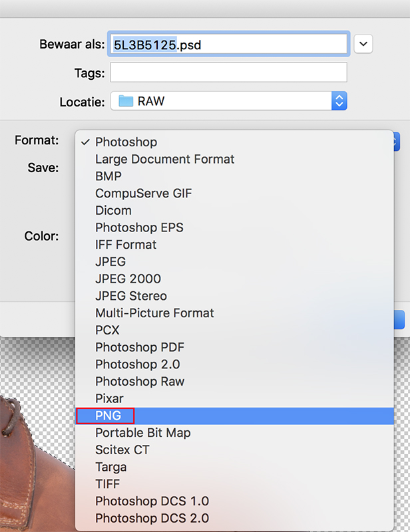
Task: Pick JPEG 2000 from the list
Action: click(x=234, y=279)
